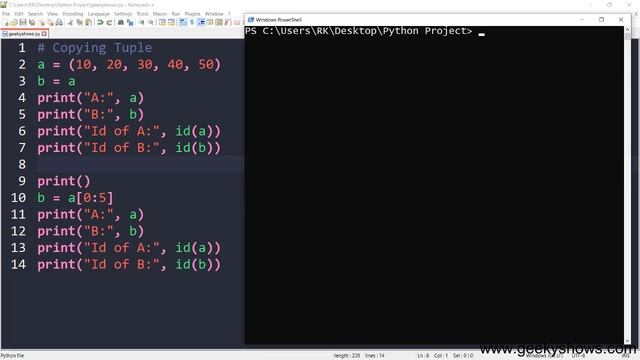Click the Copy toolbar icon
The width and height of the screenshot is (640, 360).
[x=80, y=22]
